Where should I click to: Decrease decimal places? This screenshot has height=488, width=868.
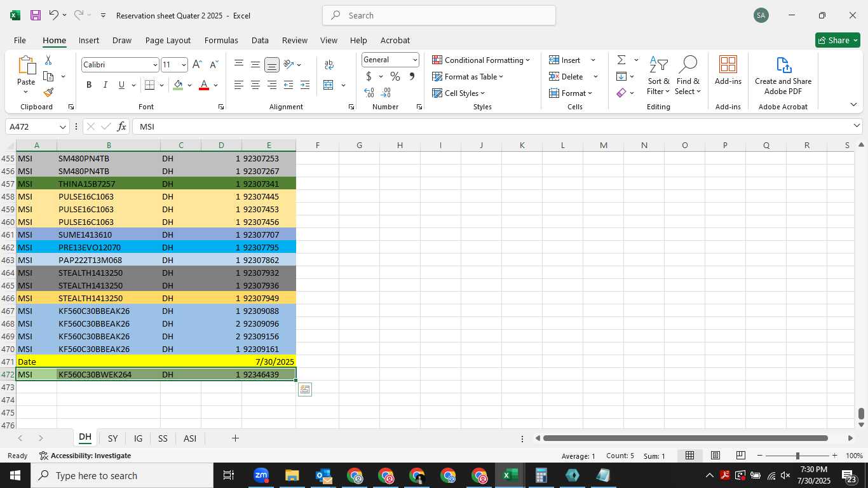coord(386,93)
